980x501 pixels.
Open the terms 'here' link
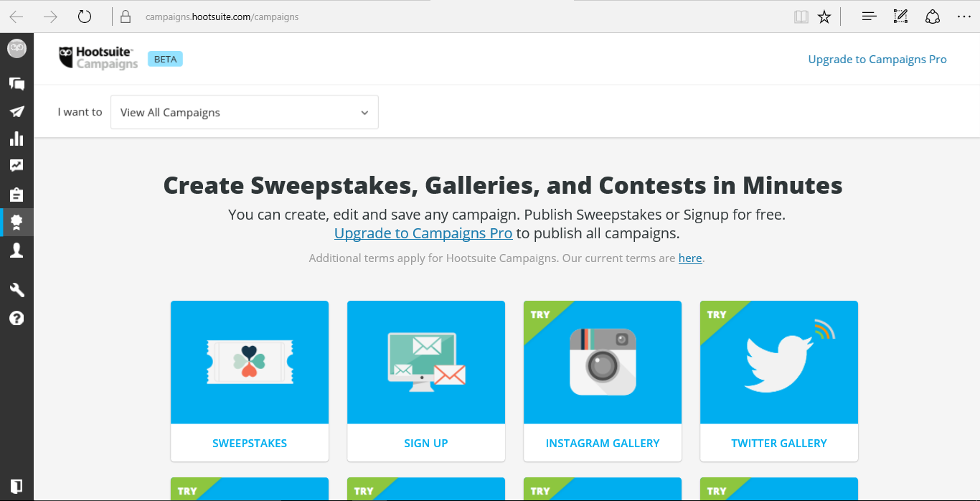689,258
